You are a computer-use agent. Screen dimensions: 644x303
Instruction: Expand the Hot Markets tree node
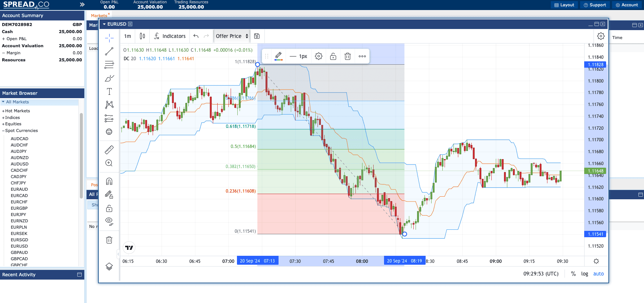[3, 111]
